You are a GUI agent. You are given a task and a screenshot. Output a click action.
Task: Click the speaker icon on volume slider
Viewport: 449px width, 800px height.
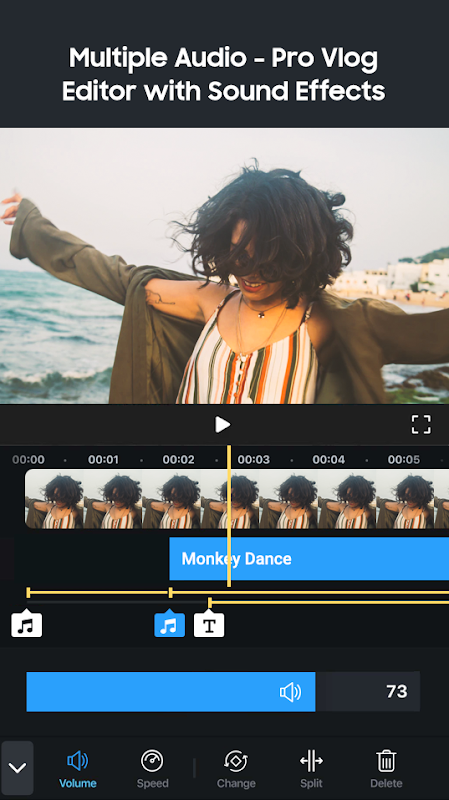[x=290, y=692]
